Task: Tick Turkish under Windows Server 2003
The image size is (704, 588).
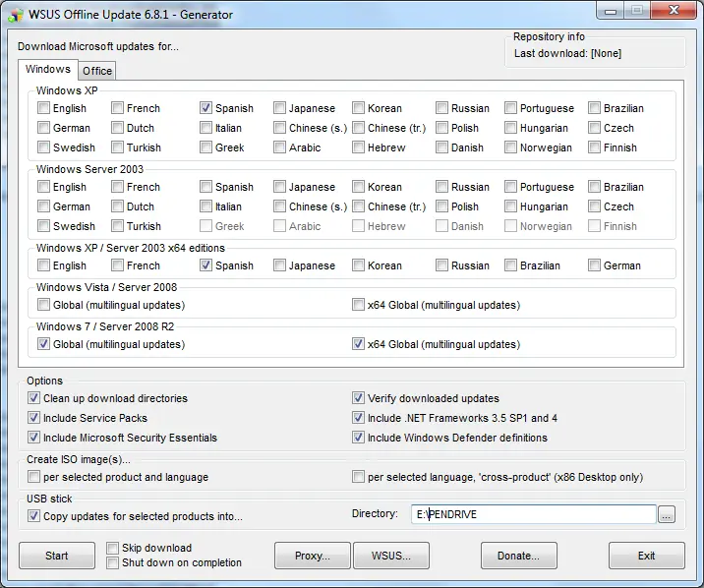Action: tap(117, 226)
